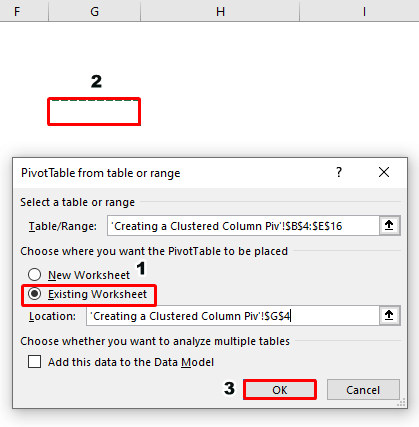This screenshot has height=427, width=419.
Task: Select column H header
Action: pyautogui.click(x=220, y=11)
